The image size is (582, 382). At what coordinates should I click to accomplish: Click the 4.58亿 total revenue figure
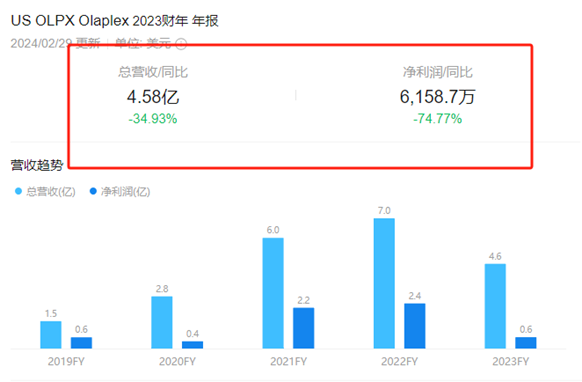(x=153, y=97)
